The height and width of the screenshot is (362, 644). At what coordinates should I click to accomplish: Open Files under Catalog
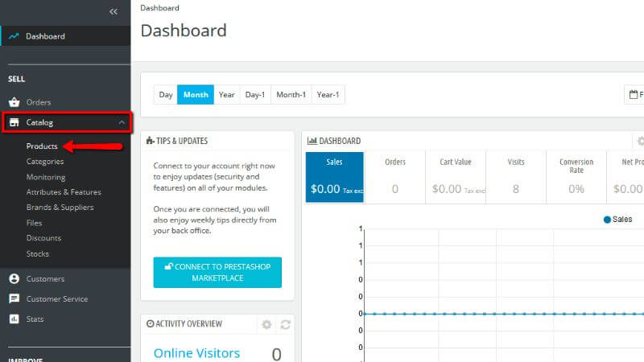point(34,223)
